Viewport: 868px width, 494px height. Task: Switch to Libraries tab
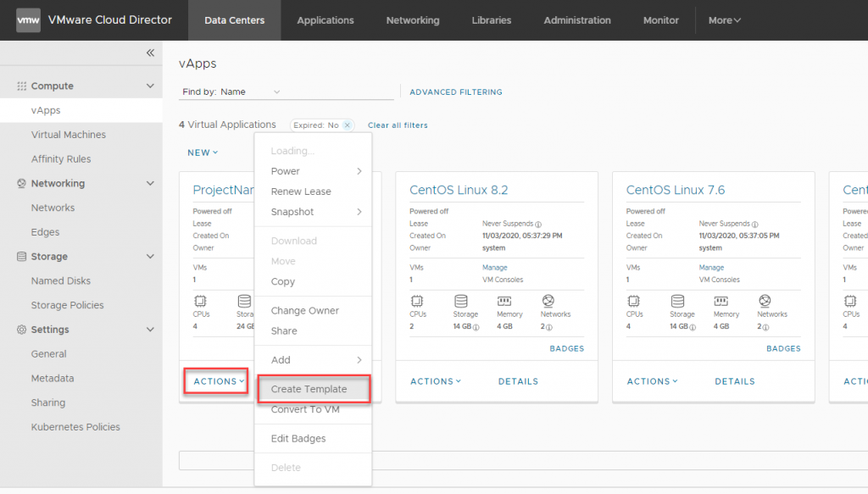(x=492, y=20)
